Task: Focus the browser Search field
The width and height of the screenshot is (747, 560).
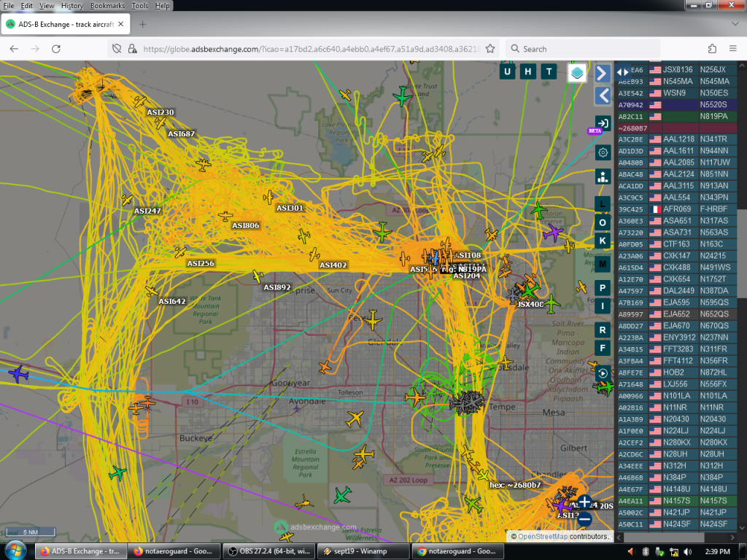Action: point(583,49)
